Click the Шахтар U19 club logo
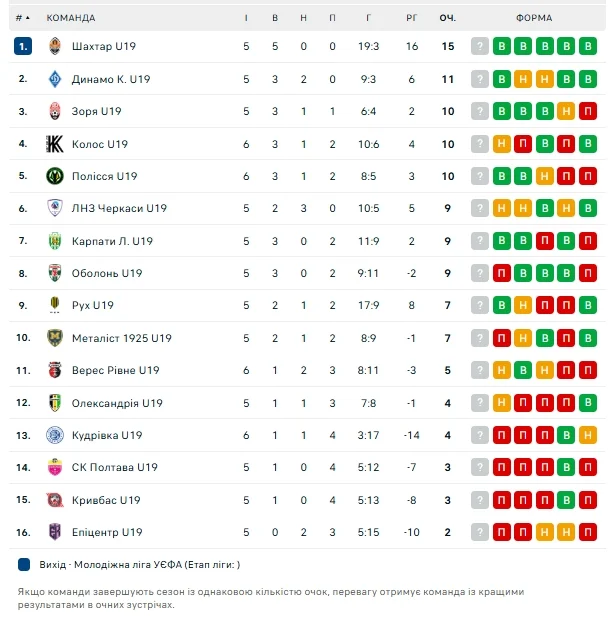The height and width of the screenshot is (620, 613). [55, 47]
